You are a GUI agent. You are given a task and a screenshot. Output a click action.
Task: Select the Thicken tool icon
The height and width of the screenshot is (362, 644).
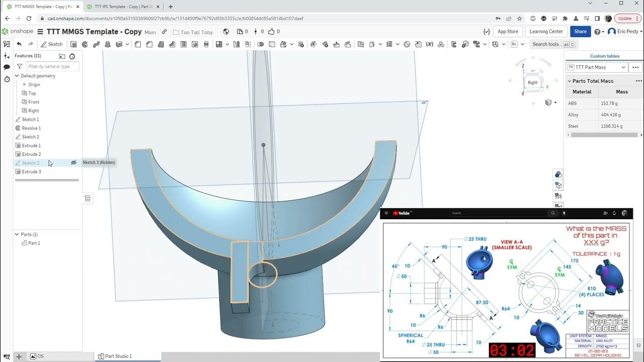[119, 44]
